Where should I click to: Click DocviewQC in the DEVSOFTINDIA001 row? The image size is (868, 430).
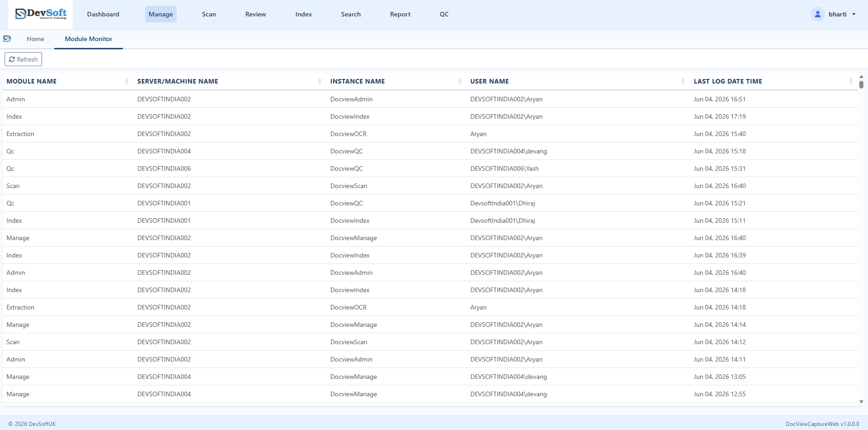pos(347,203)
